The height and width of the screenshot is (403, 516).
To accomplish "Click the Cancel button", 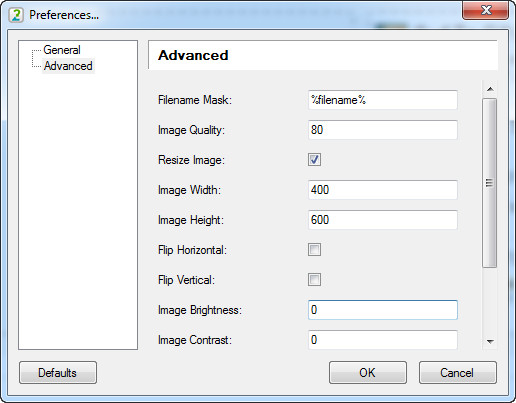I will coord(458,373).
